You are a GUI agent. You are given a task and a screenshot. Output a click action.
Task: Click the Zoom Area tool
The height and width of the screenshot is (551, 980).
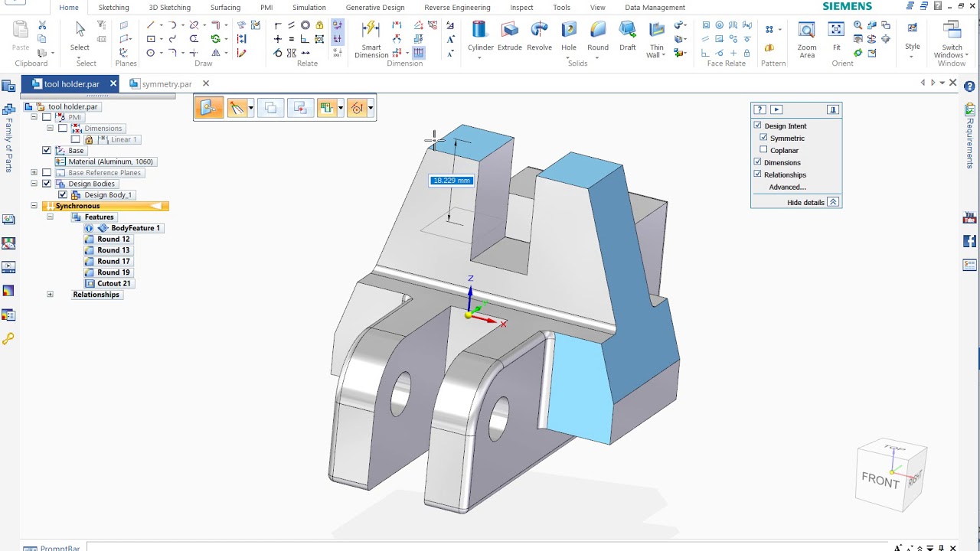click(x=807, y=40)
